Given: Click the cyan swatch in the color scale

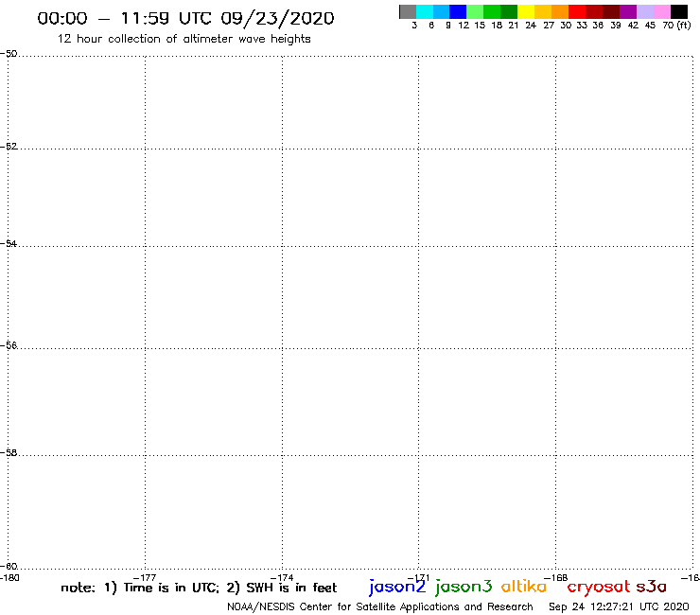Looking at the screenshot, I should click(x=425, y=11).
